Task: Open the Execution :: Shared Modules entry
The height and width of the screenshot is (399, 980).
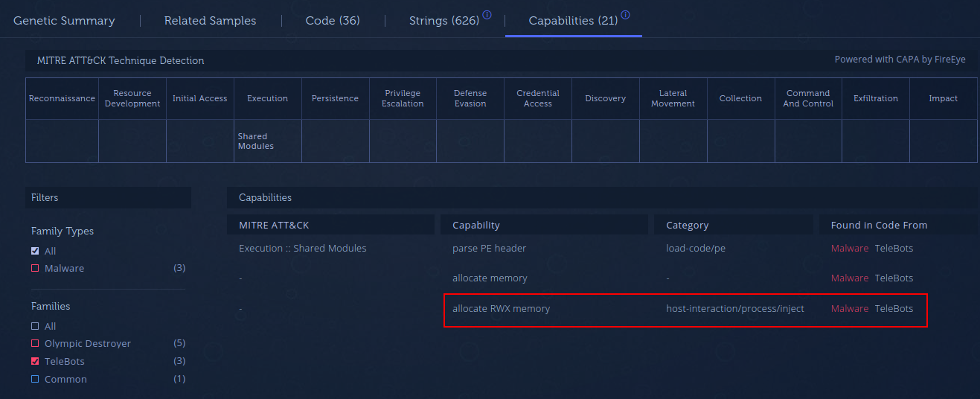Action: point(302,249)
